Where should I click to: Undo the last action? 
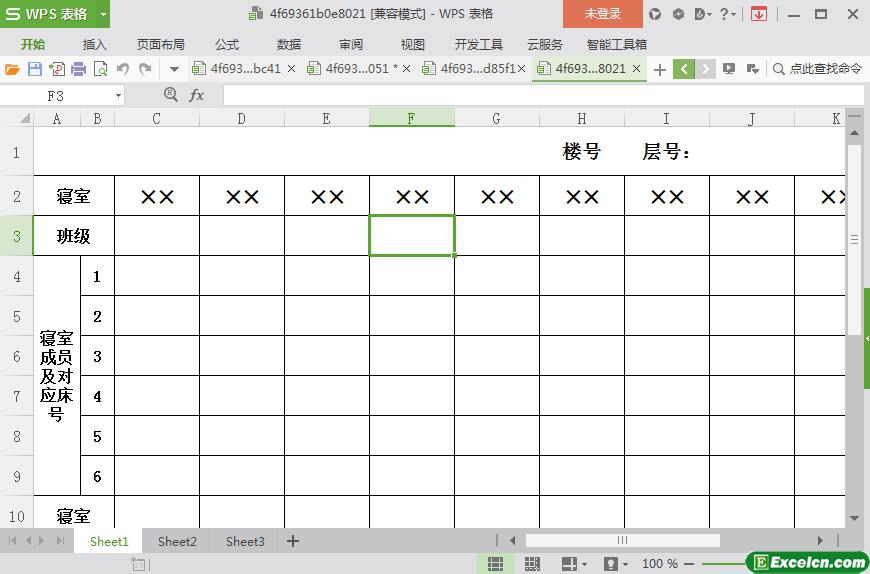123,69
